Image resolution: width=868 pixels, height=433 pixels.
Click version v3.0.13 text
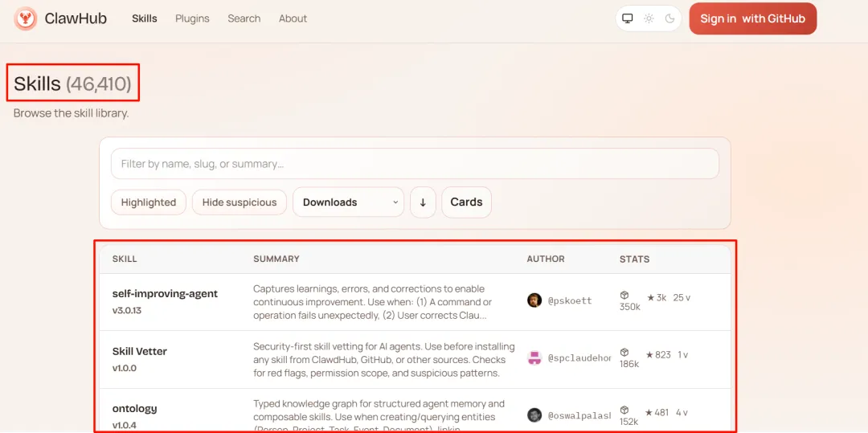click(127, 311)
